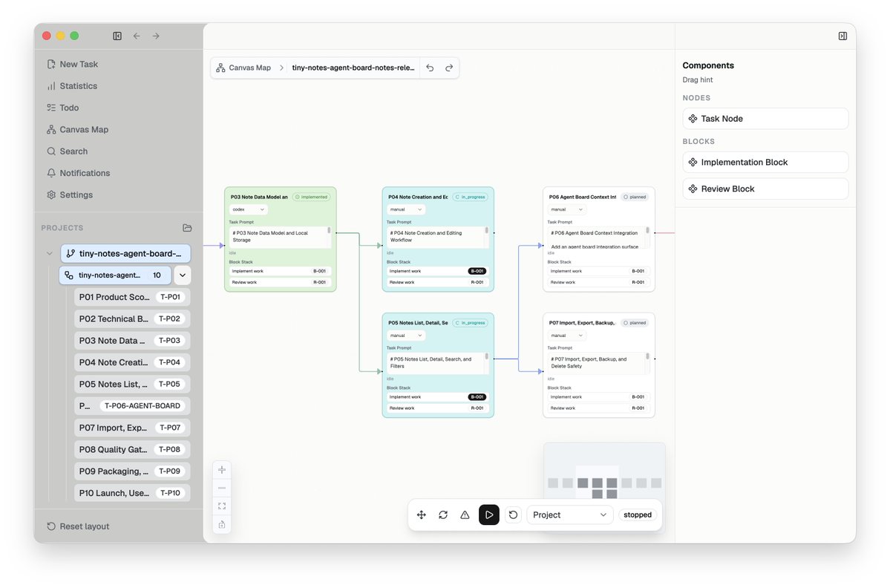Toggle the left sidebar panel icon
Viewport: 890px width, 588px height.
[117, 36]
